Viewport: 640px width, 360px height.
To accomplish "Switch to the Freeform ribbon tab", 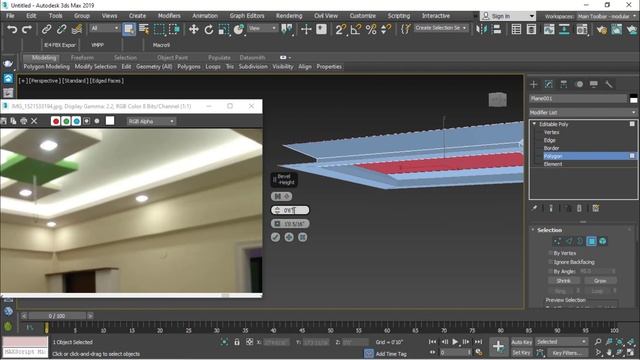I will [82, 58].
